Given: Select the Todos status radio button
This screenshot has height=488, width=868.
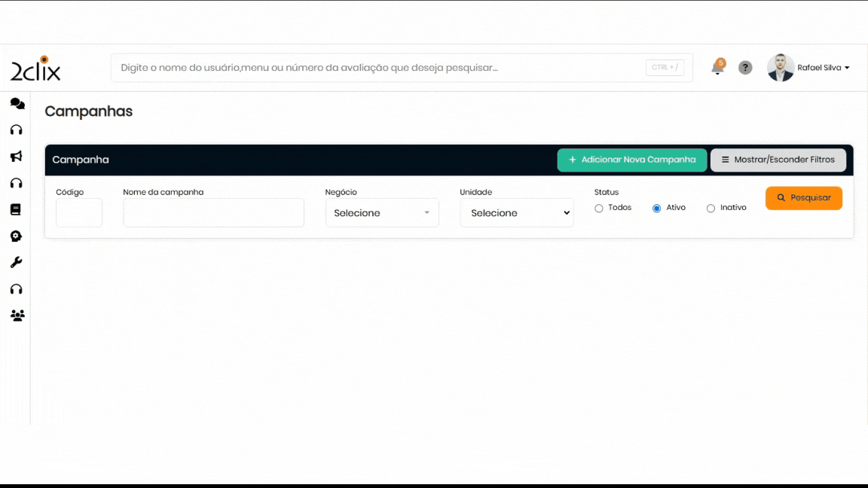Looking at the screenshot, I should 599,209.
